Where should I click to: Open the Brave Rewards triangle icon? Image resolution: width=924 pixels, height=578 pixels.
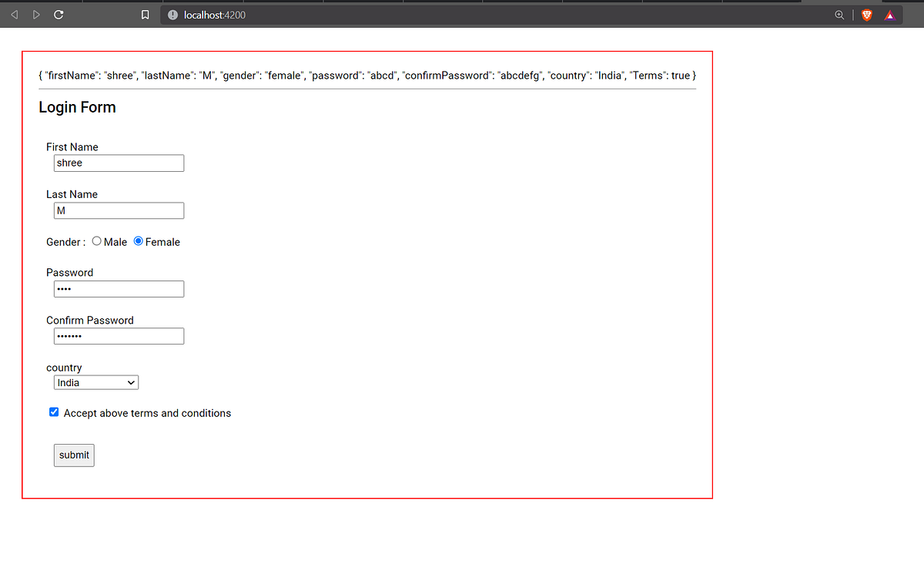(x=889, y=14)
